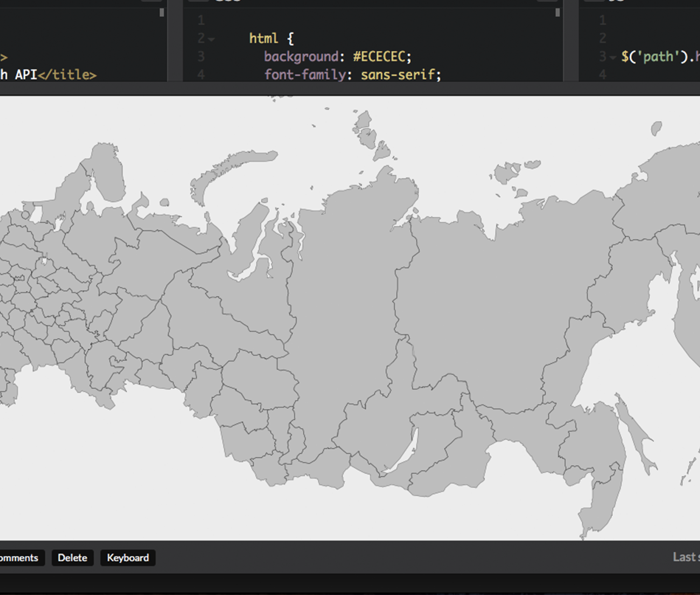Collapse the fold arrow at JS line 3
The image size is (700, 595).
613,57
